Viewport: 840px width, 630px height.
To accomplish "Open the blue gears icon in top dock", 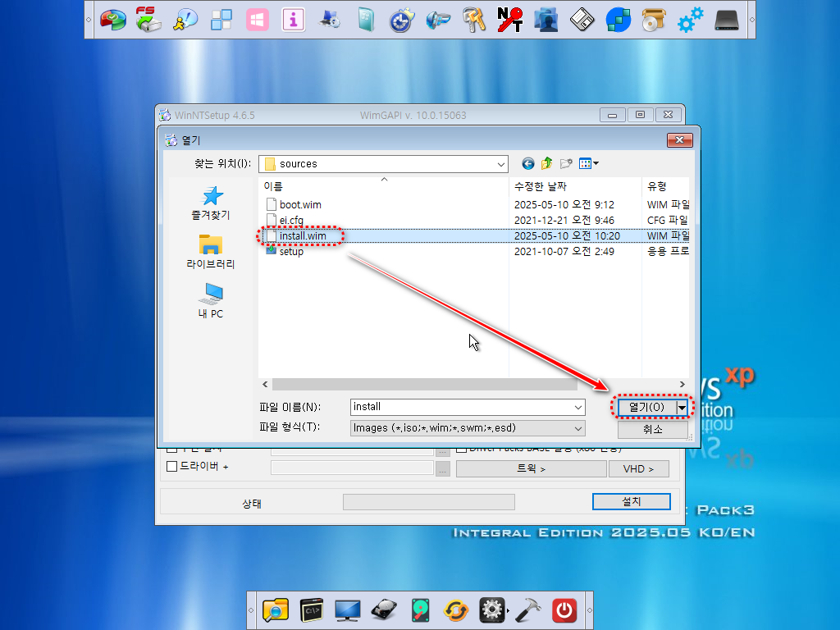I will 690,20.
